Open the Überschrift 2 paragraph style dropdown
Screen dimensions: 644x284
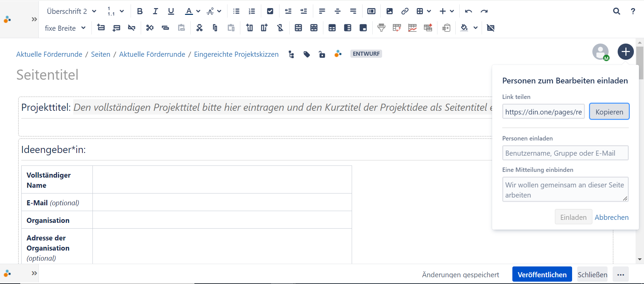[x=72, y=11]
